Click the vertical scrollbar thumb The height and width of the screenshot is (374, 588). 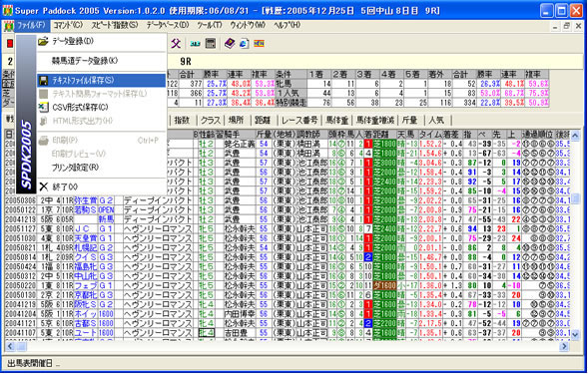[575, 198]
